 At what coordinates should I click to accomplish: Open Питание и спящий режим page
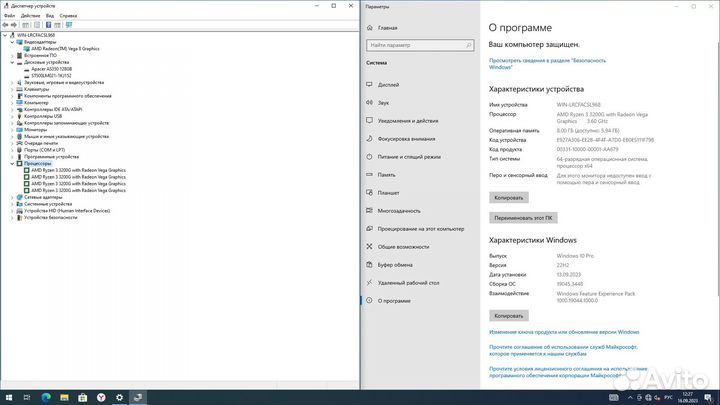click(409, 156)
